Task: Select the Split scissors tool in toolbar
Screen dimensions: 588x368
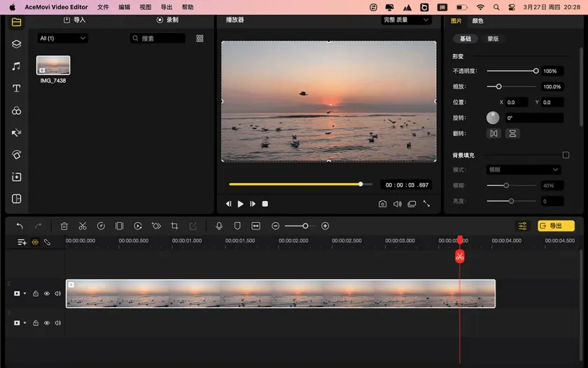Action: coord(83,226)
